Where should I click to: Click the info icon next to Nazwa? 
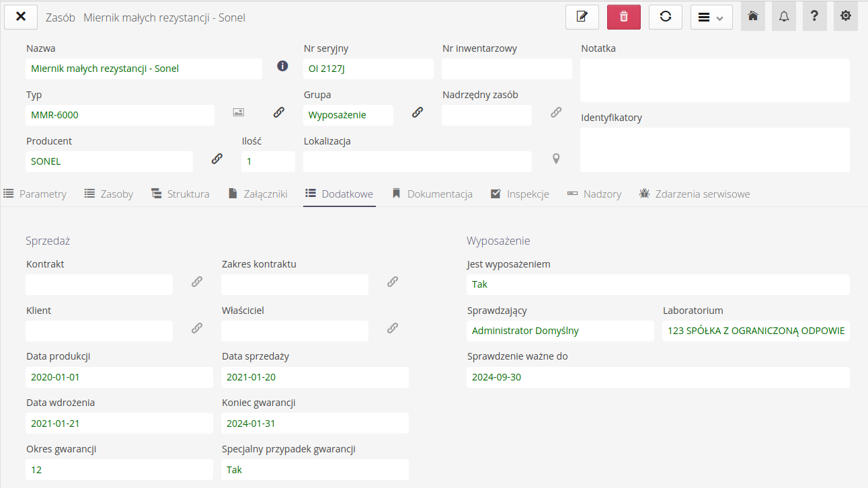click(282, 66)
